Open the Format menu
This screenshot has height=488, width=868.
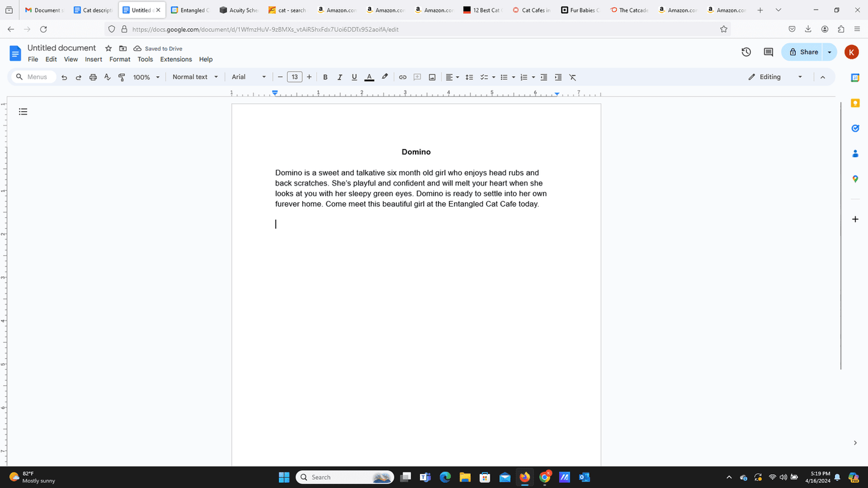pyautogui.click(x=120, y=59)
